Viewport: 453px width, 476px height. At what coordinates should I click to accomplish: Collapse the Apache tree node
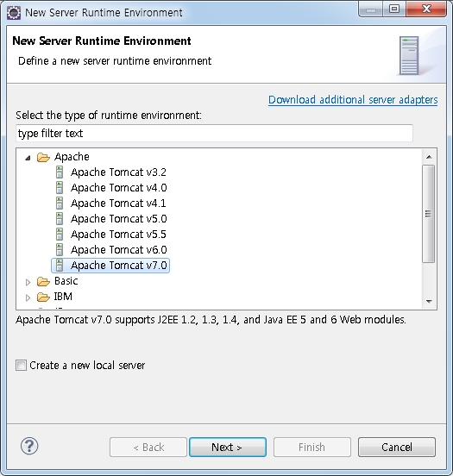[28, 158]
